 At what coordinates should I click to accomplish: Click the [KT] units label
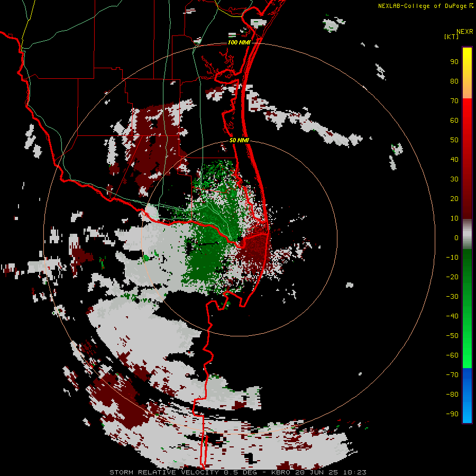452,36
